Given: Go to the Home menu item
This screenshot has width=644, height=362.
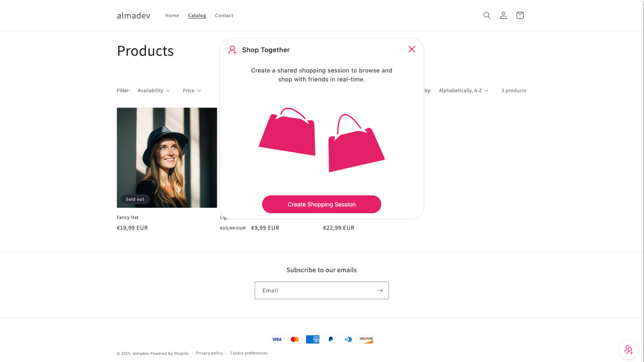Looking at the screenshot, I should [172, 16].
